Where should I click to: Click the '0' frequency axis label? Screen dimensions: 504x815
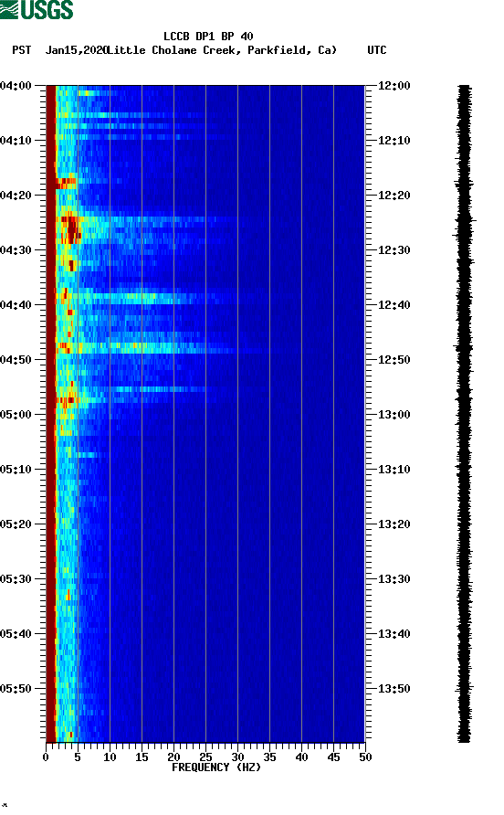click(46, 757)
